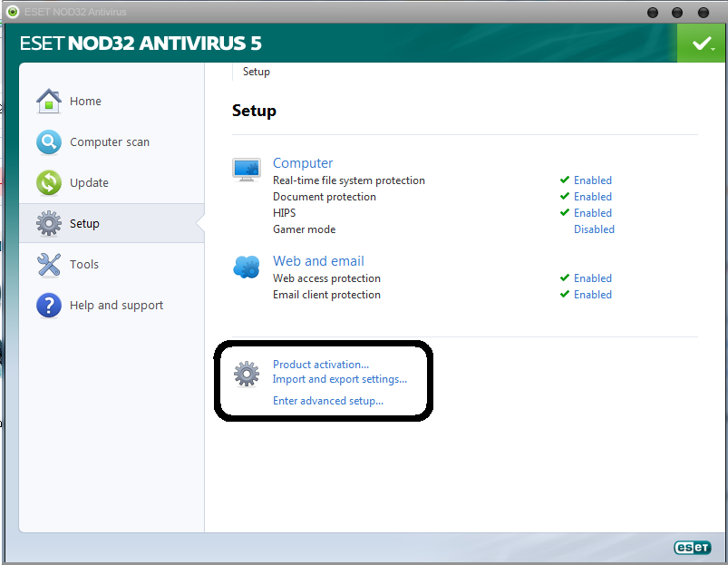Viewport: 728px width, 565px height.
Task: Click the Setup breadcrumb label
Action: click(257, 72)
